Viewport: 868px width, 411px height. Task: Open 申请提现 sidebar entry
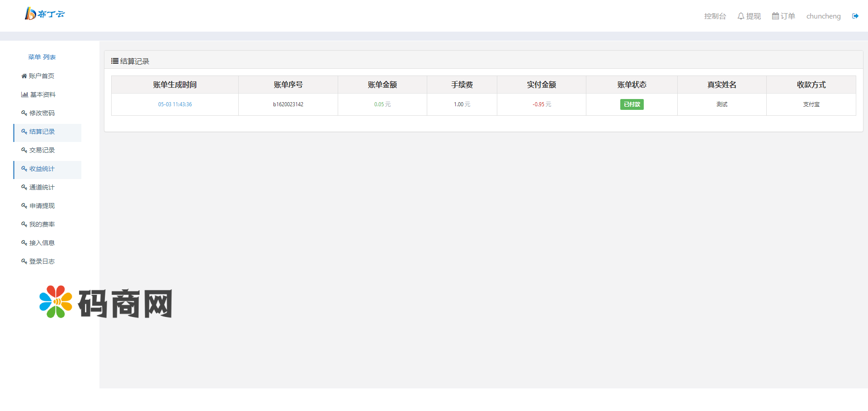42,206
